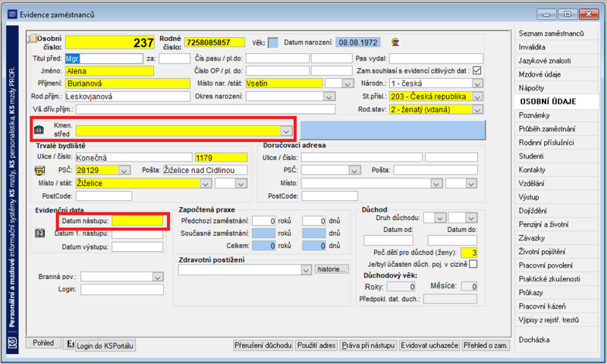607x364 pixels.
Task: Click the Login do KSPortálu tooltip button
Action: click(105, 346)
